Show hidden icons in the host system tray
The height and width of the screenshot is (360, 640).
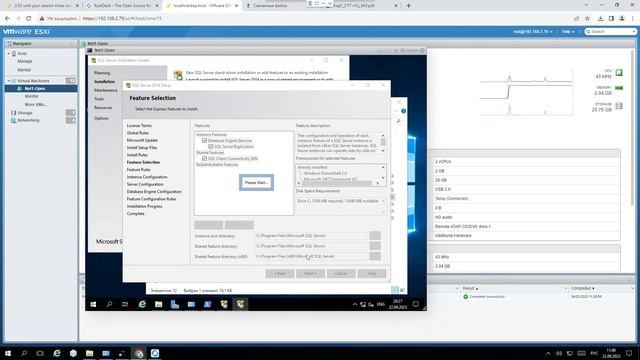[548, 353]
